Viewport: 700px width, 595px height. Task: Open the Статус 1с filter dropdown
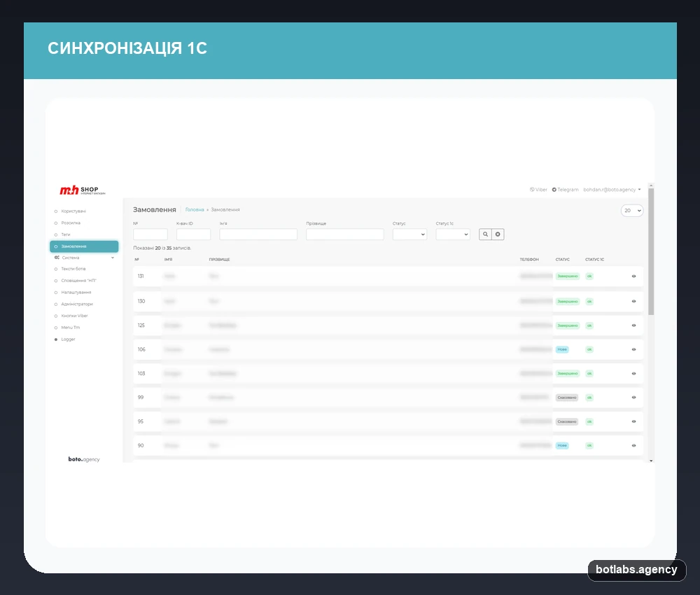453,234
